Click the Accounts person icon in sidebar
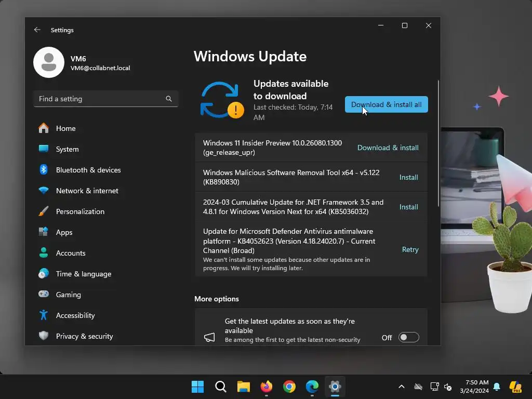 [44, 253]
